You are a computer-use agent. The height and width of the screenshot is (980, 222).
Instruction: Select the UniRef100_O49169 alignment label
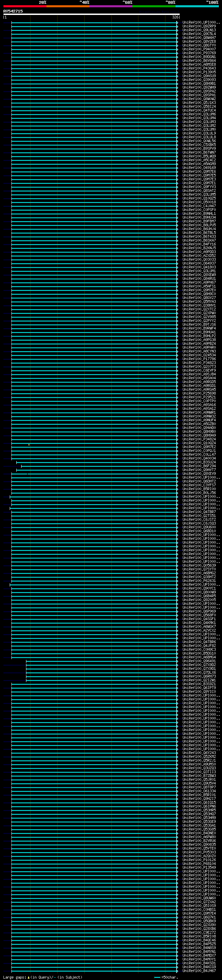point(199,168)
